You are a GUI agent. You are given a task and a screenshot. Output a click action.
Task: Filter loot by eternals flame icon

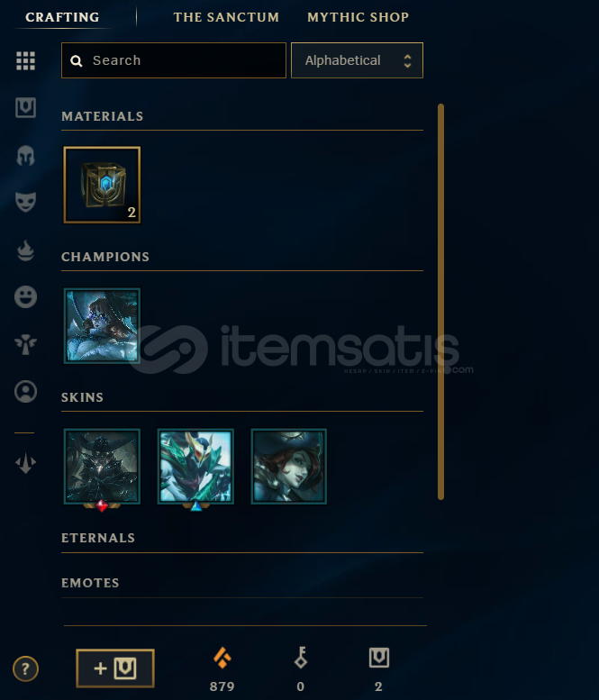(25, 250)
